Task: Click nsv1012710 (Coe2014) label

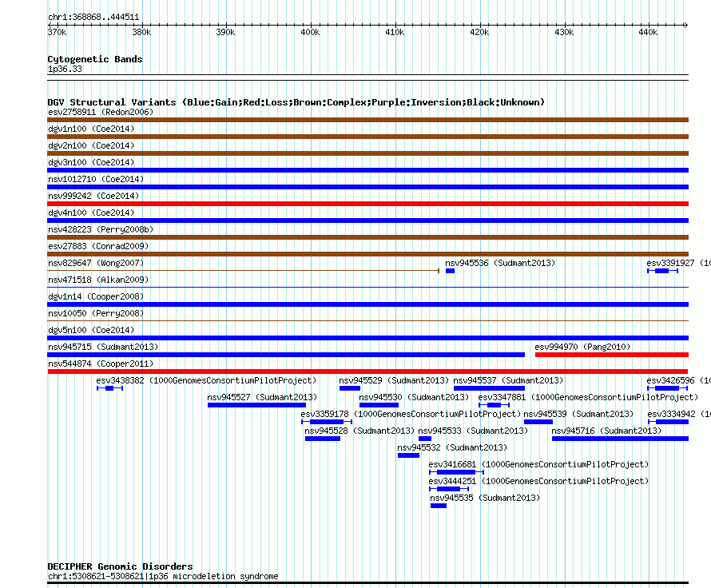Action: (96, 179)
